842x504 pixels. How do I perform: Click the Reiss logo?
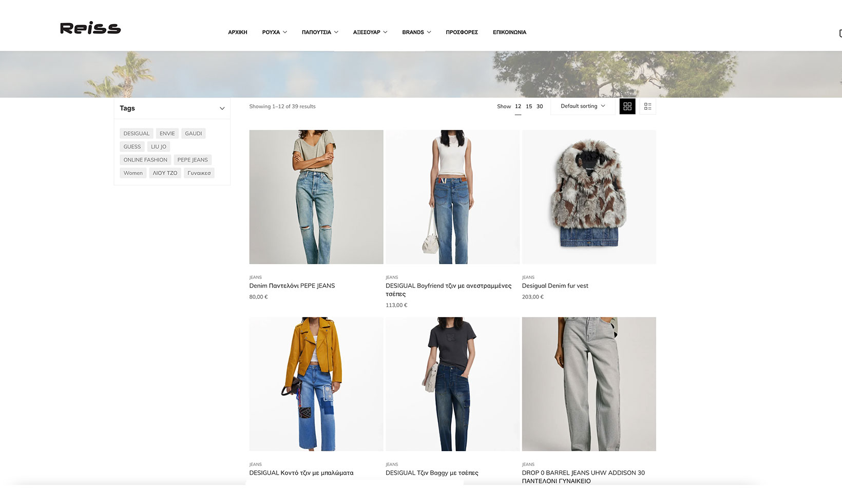tap(90, 29)
